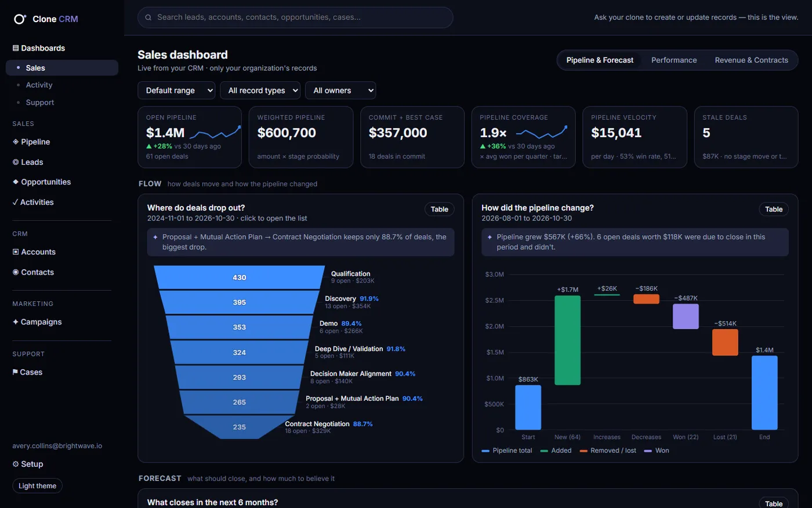Click the Setup gear icon

pos(16,464)
